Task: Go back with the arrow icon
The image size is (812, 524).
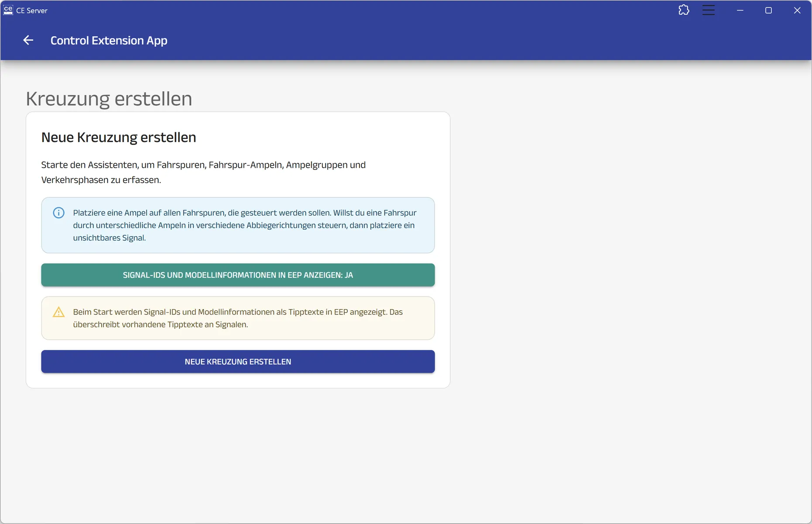Action: (x=28, y=40)
